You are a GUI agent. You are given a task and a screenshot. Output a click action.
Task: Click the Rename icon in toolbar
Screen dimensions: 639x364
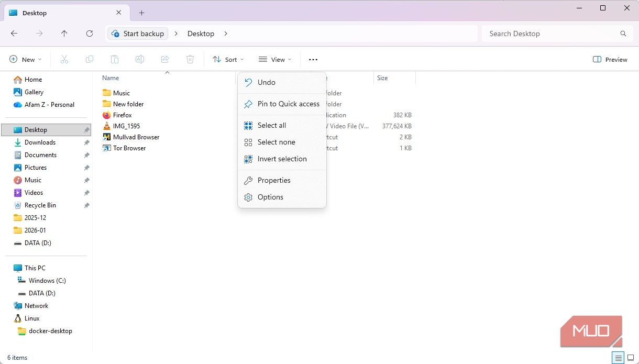[140, 60]
